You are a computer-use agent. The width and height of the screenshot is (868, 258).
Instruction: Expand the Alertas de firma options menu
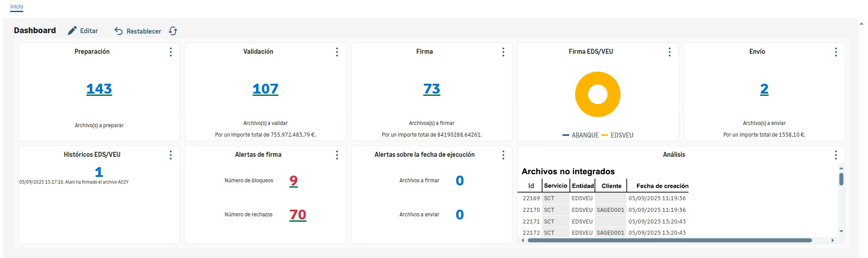point(337,155)
